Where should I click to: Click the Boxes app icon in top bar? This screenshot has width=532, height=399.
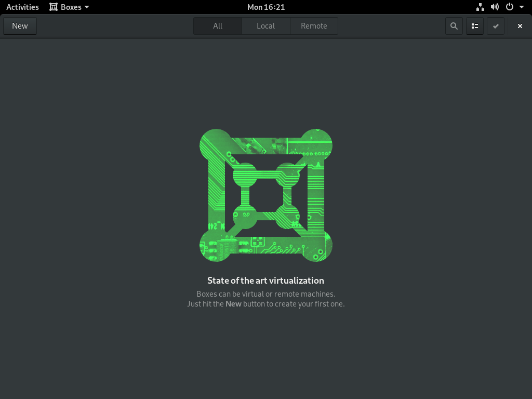54,7
